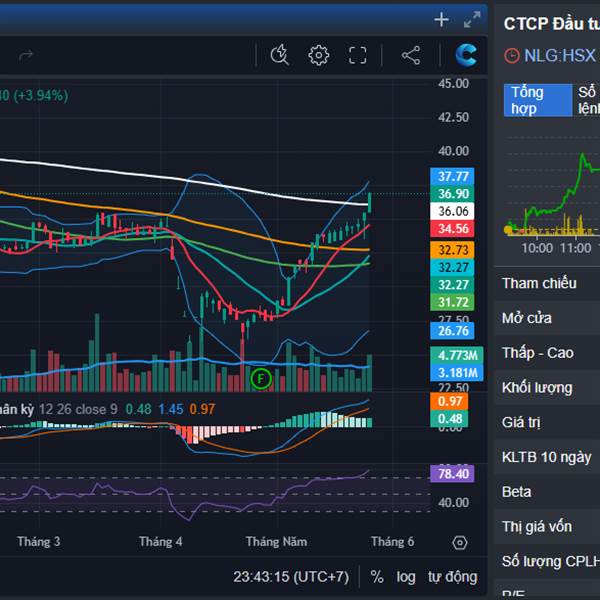Open the quick search icon in toolbar
600x600 pixels.
[279, 55]
